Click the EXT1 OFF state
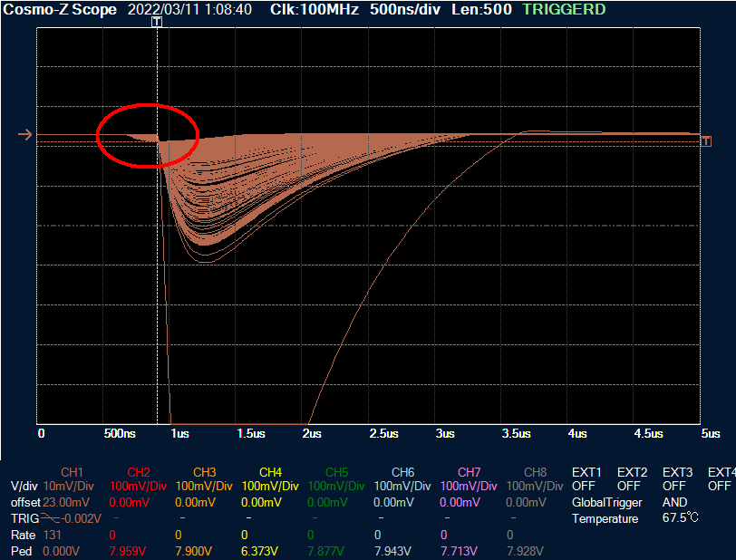Screen dimensions: 736x560 tap(583, 486)
